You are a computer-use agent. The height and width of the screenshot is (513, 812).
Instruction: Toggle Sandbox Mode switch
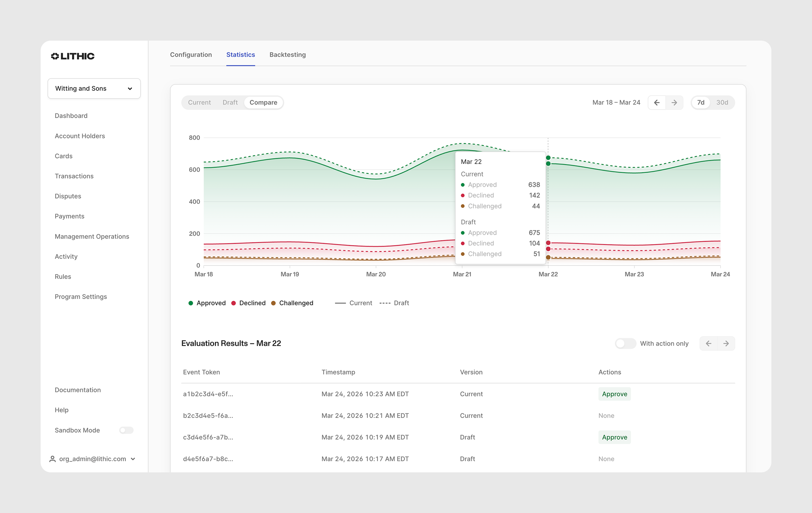[126, 430]
